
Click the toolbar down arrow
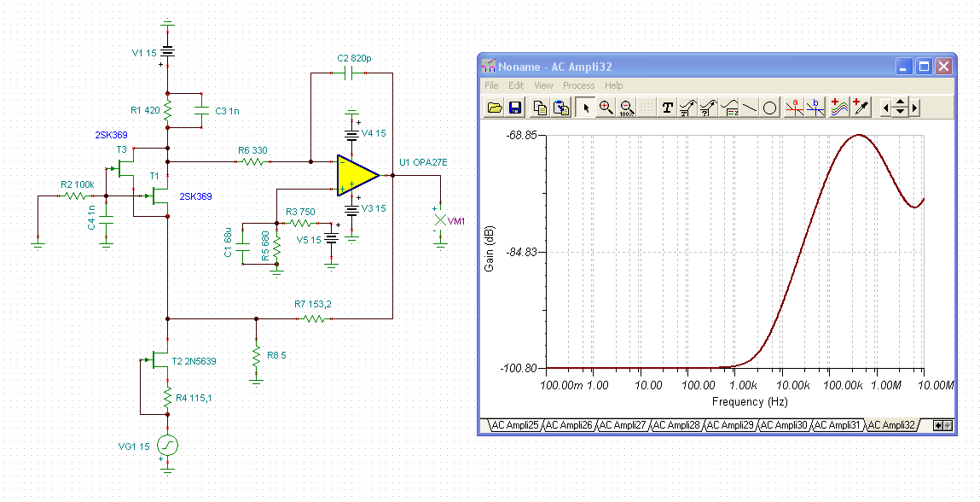coord(900,112)
